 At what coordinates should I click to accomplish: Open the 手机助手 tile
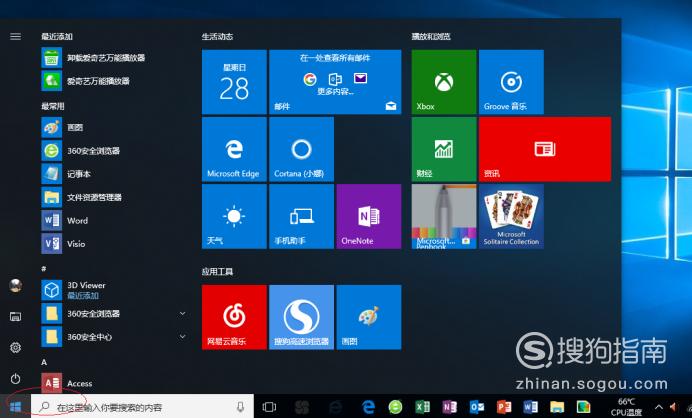pyautogui.click(x=301, y=216)
